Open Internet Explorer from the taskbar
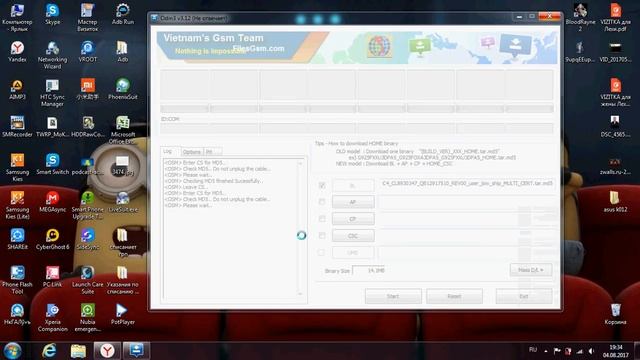Viewport: 640px width, 360px height. [49, 351]
